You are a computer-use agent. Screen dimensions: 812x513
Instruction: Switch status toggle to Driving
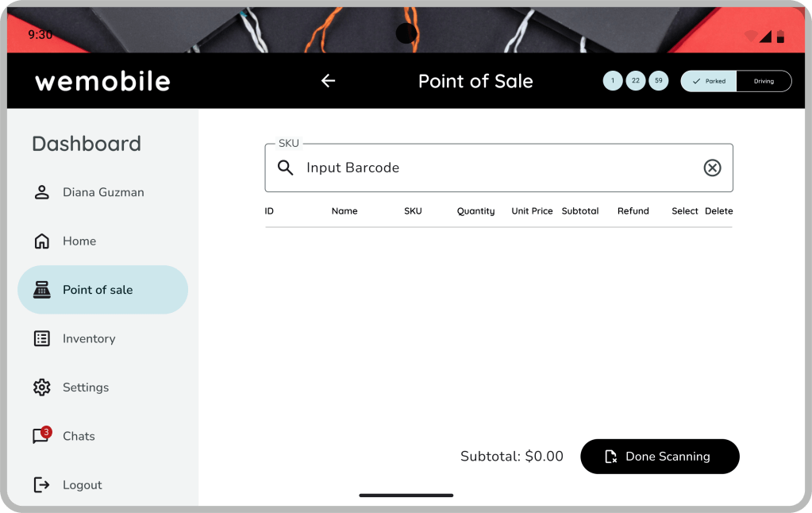click(x=764, y=81)
